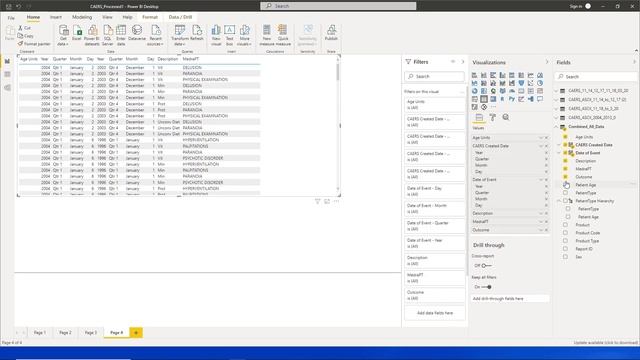Open the Get data source menu
The height and width of the screenshot is (360, 640).
[x=63, y=36]
